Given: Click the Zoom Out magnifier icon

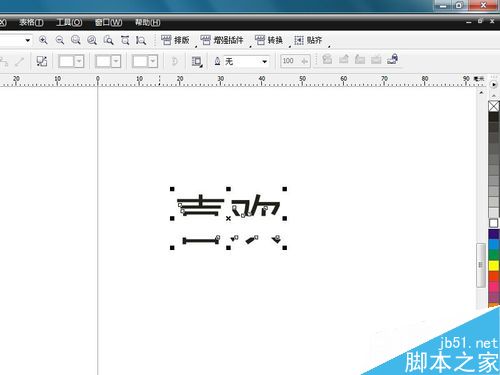Looking at the screenshot, I should [x=60, y=40].
